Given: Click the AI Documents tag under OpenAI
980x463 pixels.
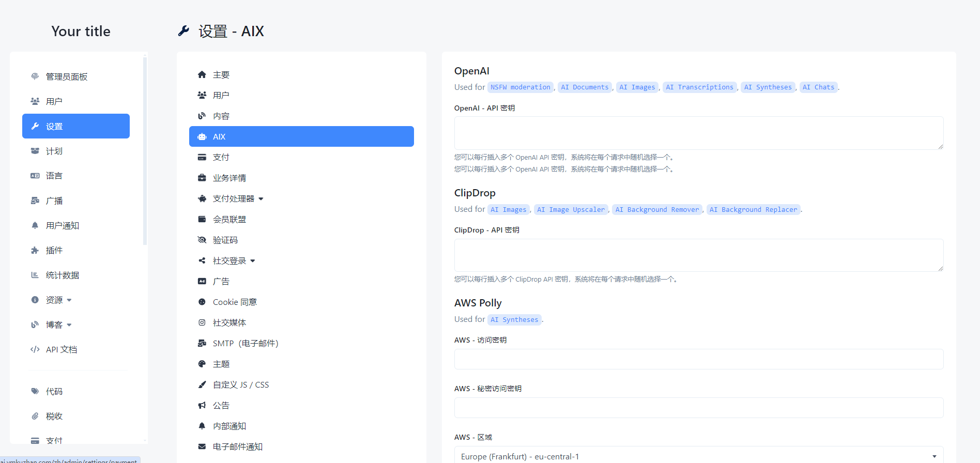Looking at the screenshot, I should click(585, 87).
